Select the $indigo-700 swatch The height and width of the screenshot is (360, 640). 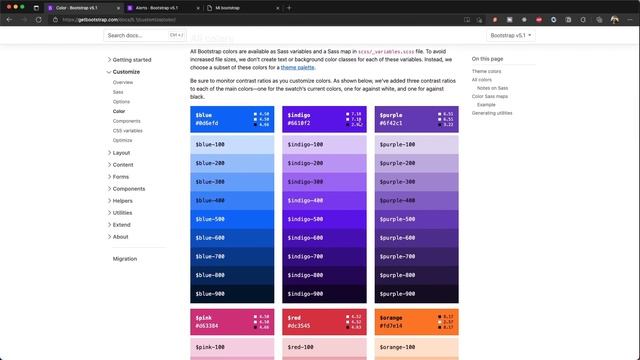324,257
